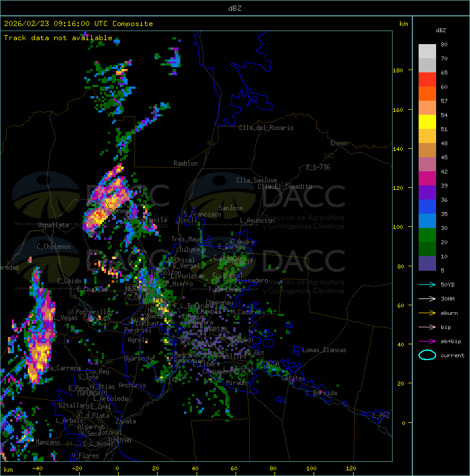Image resolution: width=470 pixels, height=476 pixels.
Task: Click the yellow eburn arrow in the legend
Action: tap(427, 313)
